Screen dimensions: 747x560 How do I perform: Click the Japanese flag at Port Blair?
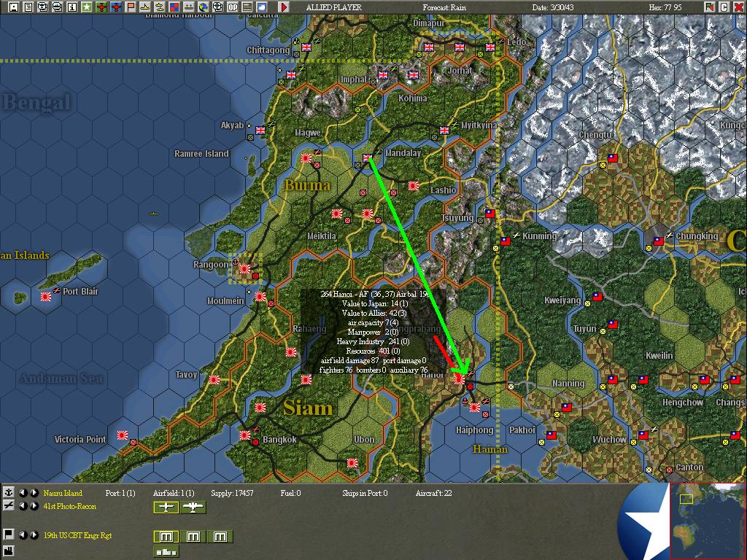click(x=46, y=296)
